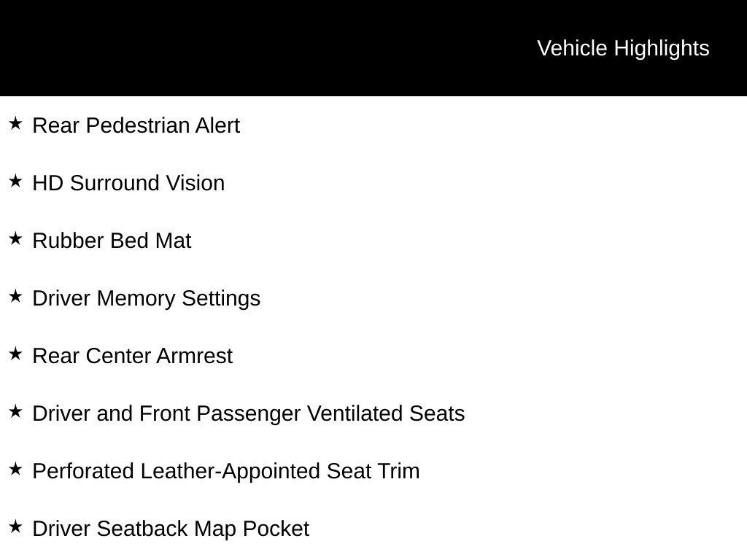Open Perforated Leather-Appointed Seat Trim text
This screenshot has height=560, width=747.
(226, 472)
